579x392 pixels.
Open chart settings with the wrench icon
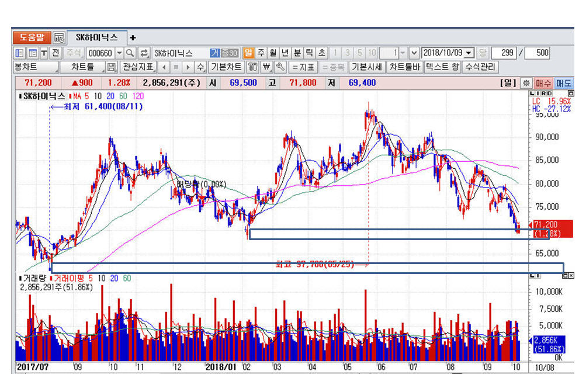(x=280, y=67)
